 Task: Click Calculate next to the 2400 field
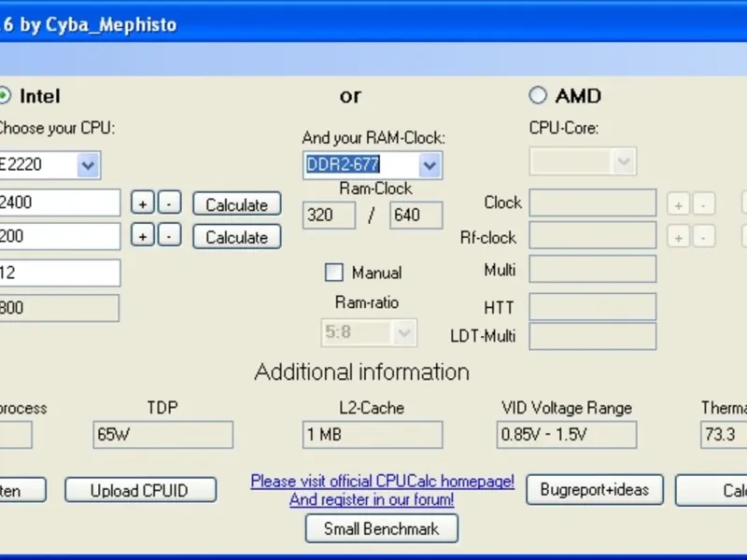[237, 204]
